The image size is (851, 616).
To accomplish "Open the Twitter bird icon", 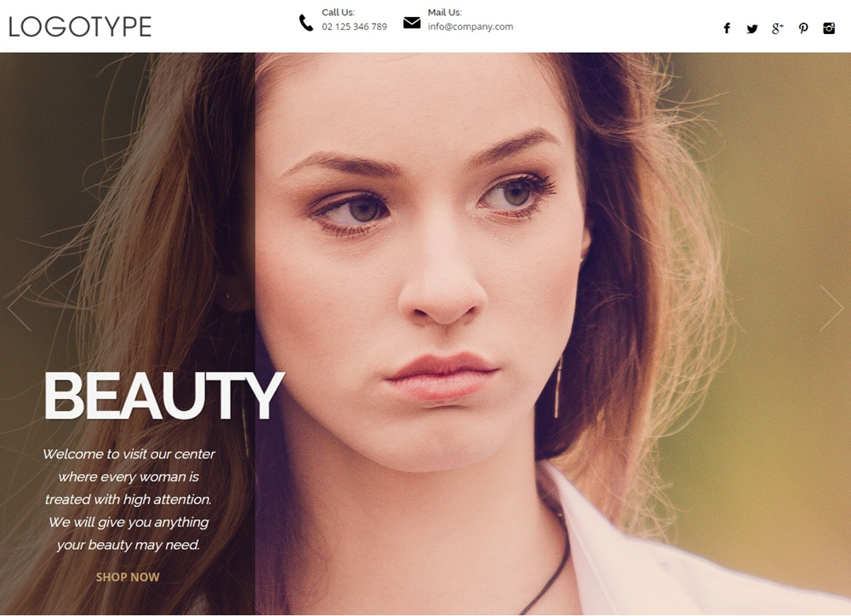I will [x=751, y=29].
